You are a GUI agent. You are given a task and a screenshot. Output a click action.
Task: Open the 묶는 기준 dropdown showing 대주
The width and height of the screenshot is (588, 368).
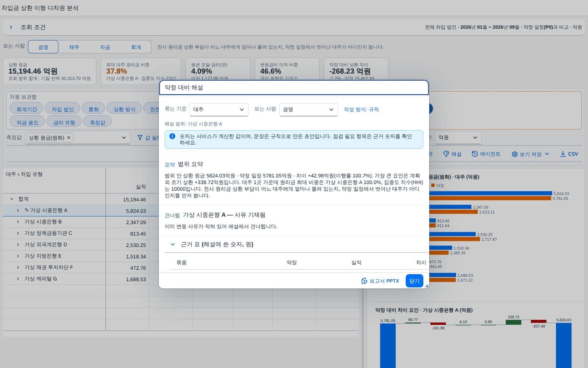pos(219,109)
